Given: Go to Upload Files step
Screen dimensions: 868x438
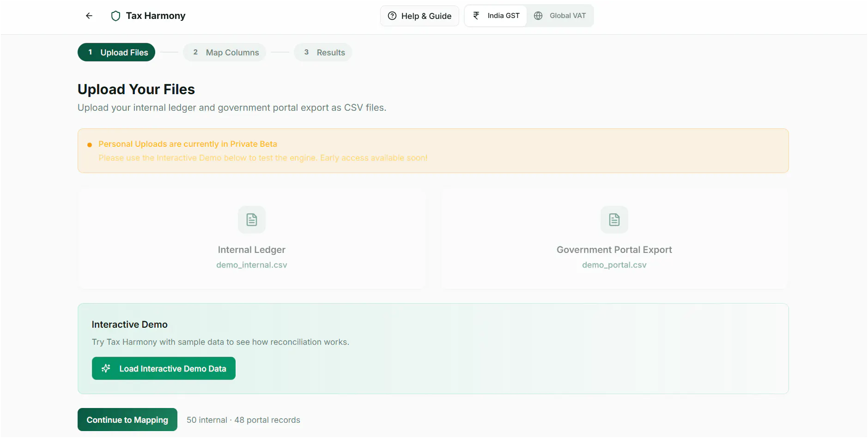Looking at the screenshot, I should pyautogui.click(x=116, y=52).
